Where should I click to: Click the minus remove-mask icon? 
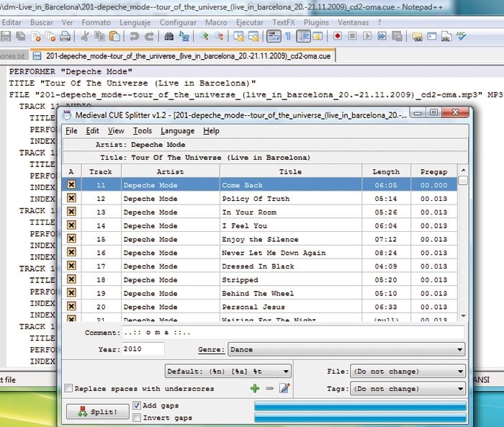[x=270, y=388]
